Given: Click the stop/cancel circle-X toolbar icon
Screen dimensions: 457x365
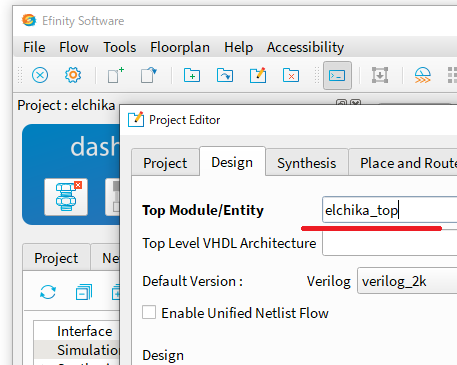Looking at the screenshot, I should pos(40,75).
